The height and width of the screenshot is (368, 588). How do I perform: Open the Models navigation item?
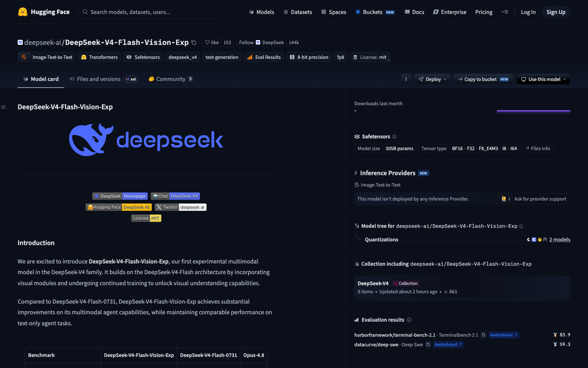click(262, 12)
